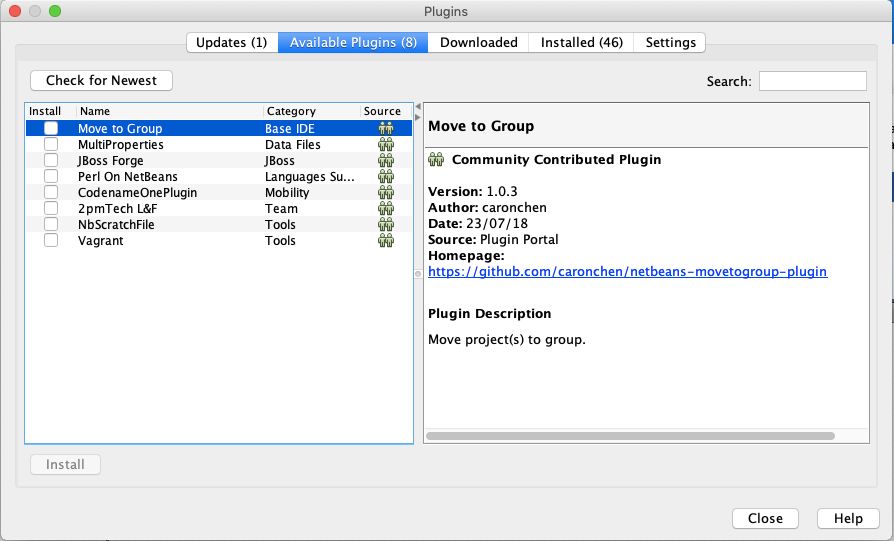
Task: Collapse the plugin list with left split arrow
Action: pyautogui.click(x=418, y=107)
